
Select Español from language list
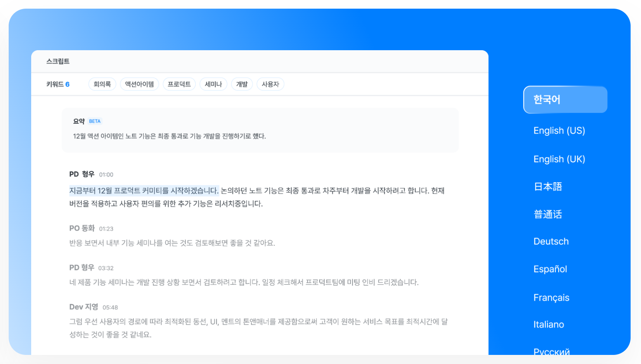(x=550, y=269)
